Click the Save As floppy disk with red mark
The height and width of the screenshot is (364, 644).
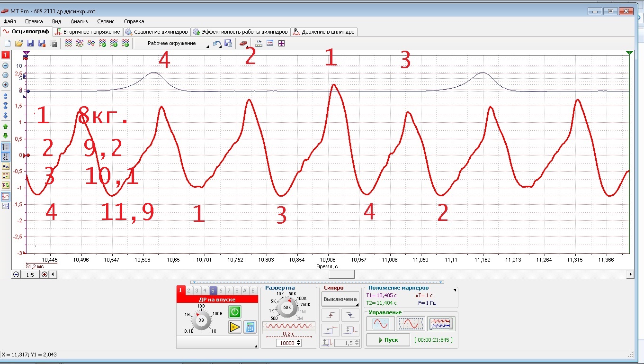pos(42,44)
